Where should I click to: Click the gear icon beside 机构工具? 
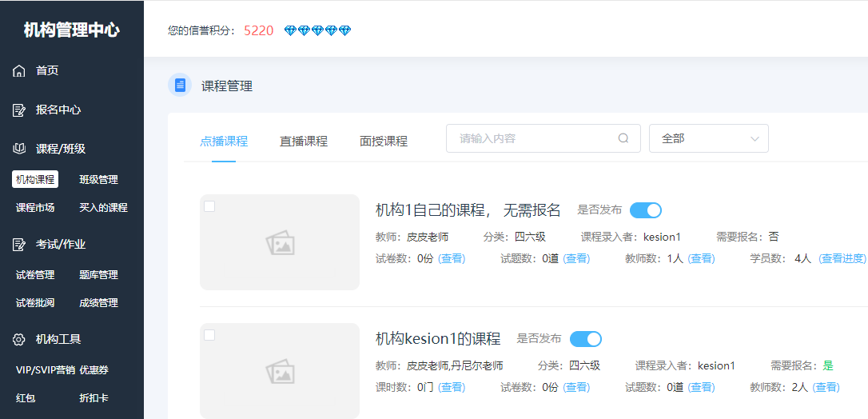19,340
